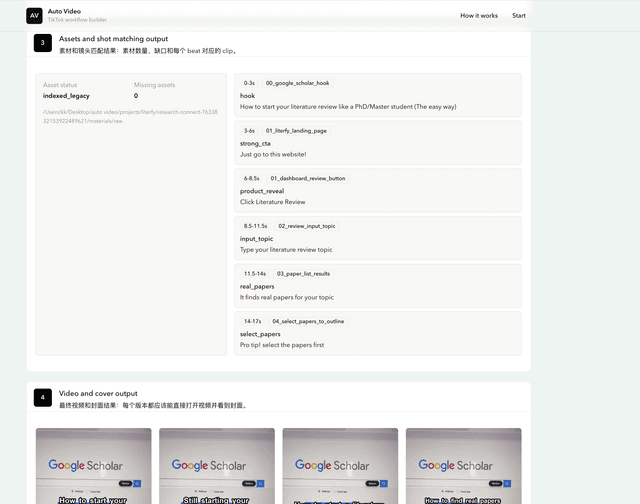Screen dimensions: 640x504
Task: Select the 'Assets and shot matching output' heading
Action: coord(113,39)
